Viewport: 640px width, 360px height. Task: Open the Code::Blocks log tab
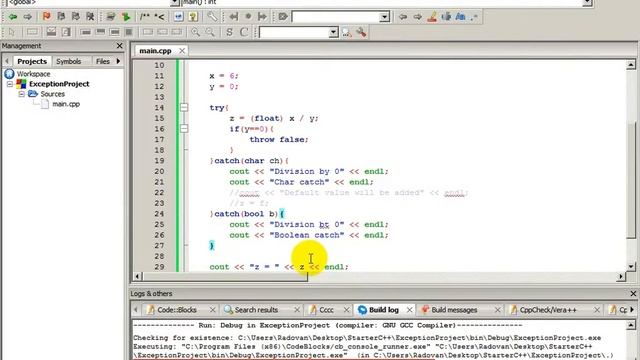coord(177,310)
